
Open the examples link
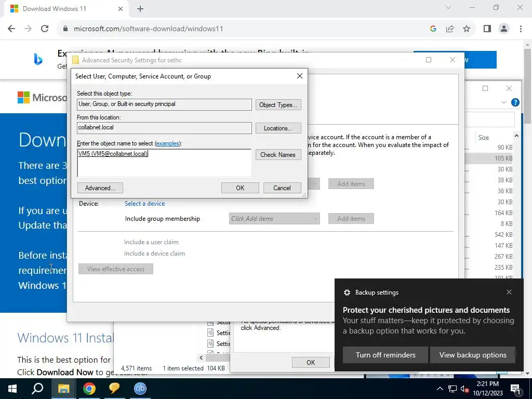(167, 143)
